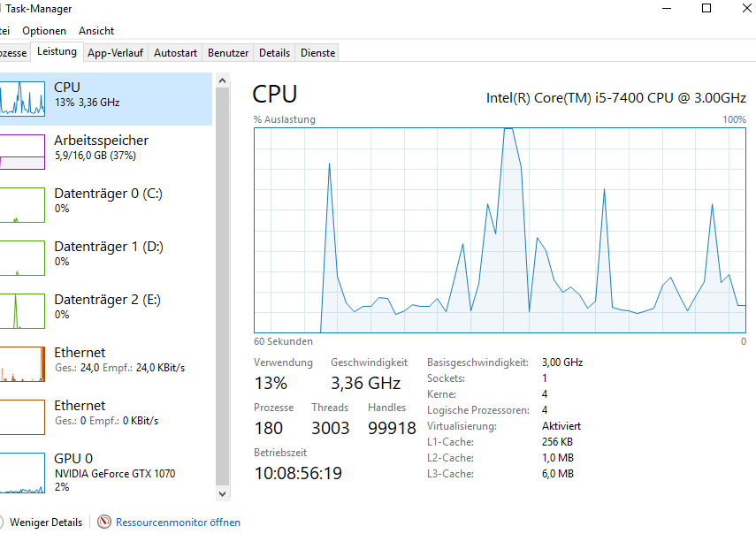Click the sidebar scrollbar thumb

(222, 286)
